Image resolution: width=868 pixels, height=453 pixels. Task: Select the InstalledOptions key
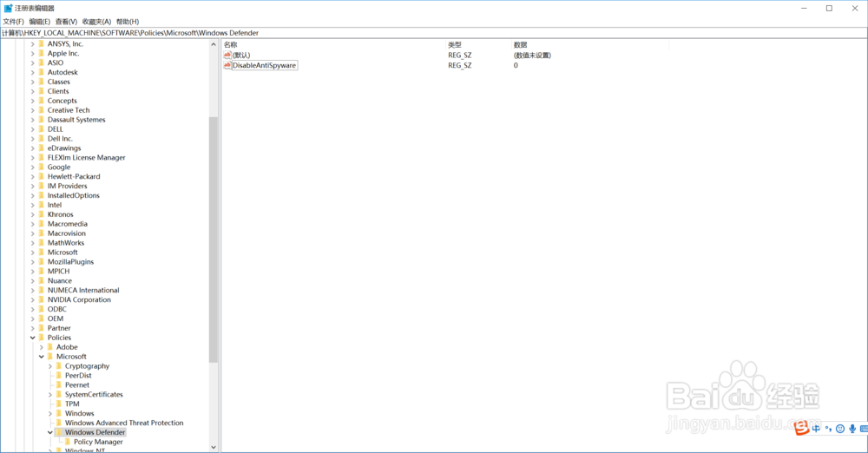pos(74,195)
